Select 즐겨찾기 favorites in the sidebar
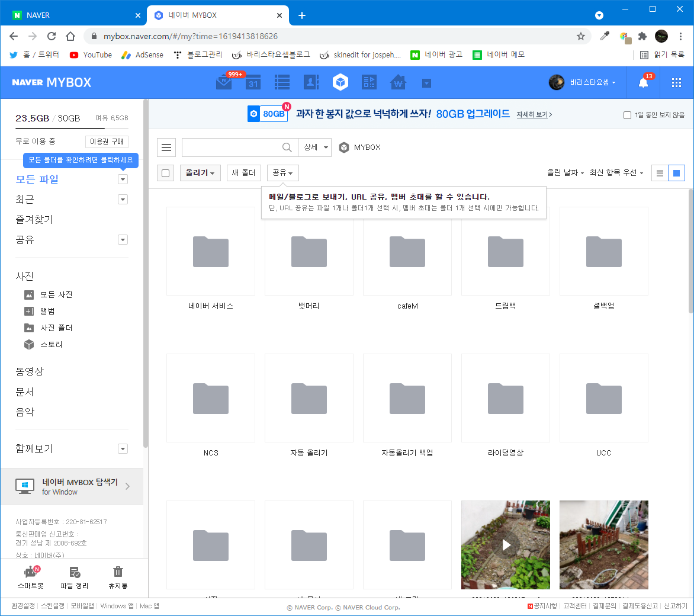694x616 pixels. coord(34,220)
